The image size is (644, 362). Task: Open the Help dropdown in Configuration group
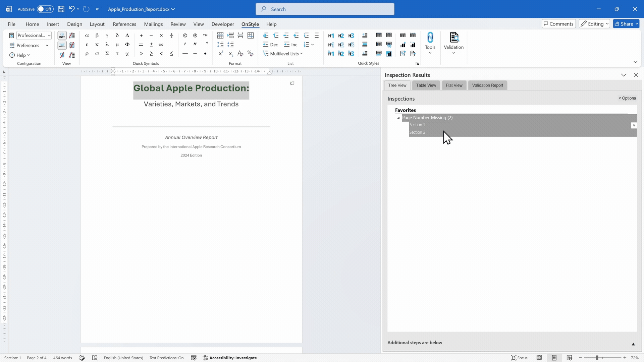tap(20, 55)
